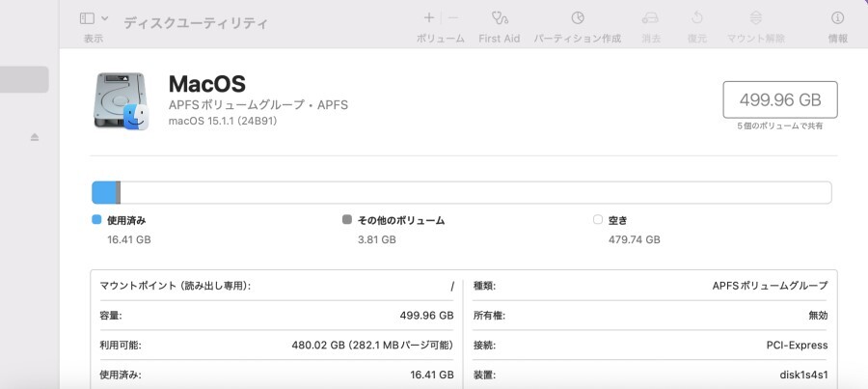The width and height of the screenshot is (868, 389).
Task: Click the 種類 value APFSボリュームグループ
Action: (x=770, y=286)
